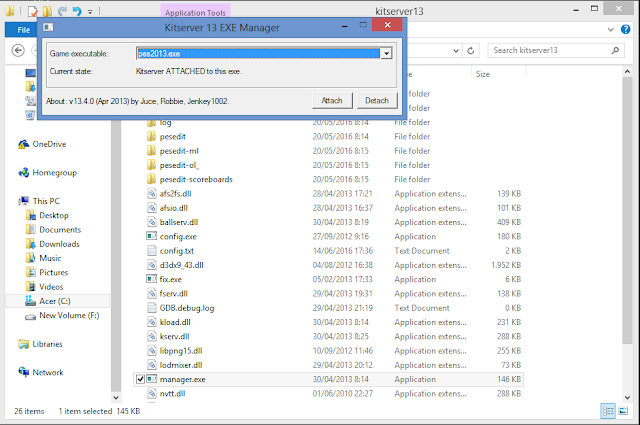Close the Kitserver 13 EXE Manager dialog
The height and width of the screenshot is (425, 640).
tap(387, 25)
